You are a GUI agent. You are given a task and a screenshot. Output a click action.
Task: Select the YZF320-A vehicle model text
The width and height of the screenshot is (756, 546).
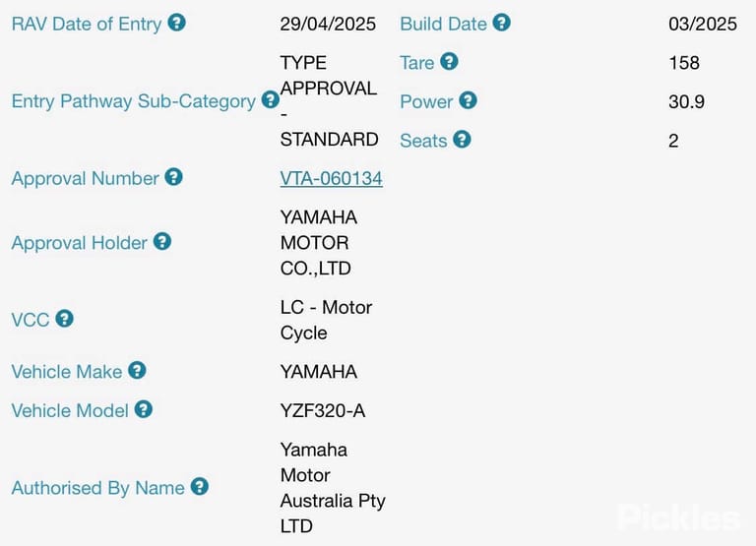pos(323,410)
